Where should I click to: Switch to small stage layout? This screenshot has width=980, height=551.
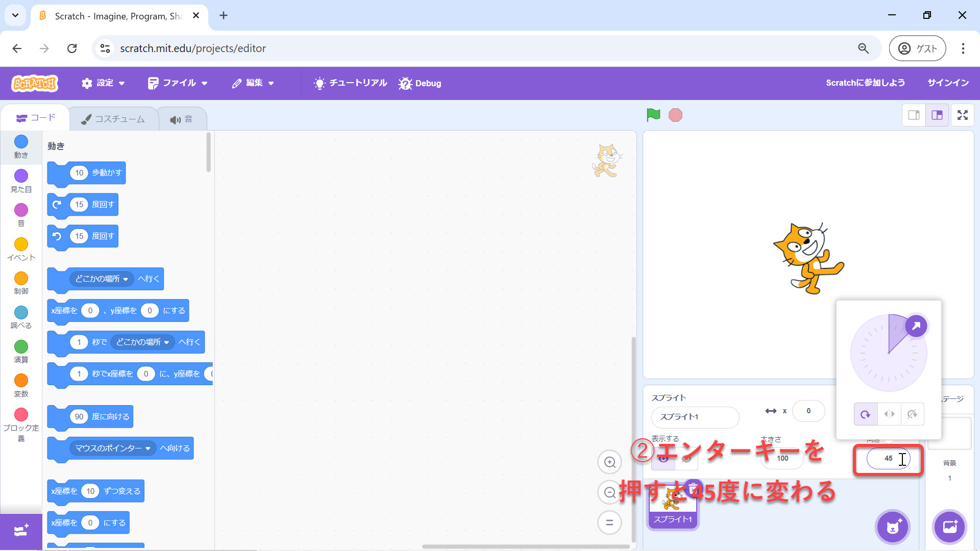tap(914, 115)
